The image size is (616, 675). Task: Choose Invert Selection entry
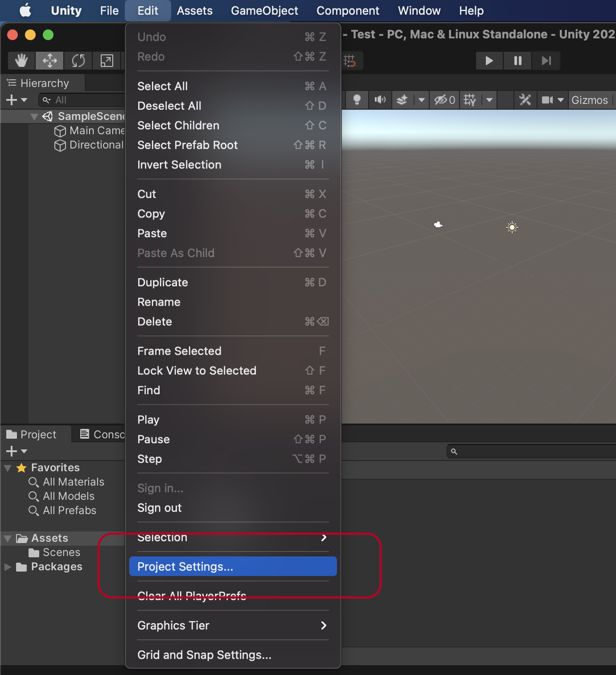pos(233,165)
